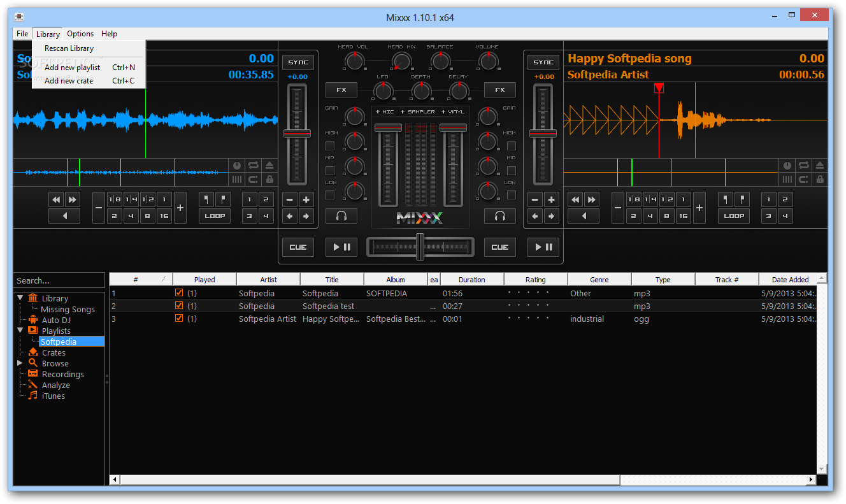Click the left deck rewind icon
The image size is (846, 504).
pos(56,199)
